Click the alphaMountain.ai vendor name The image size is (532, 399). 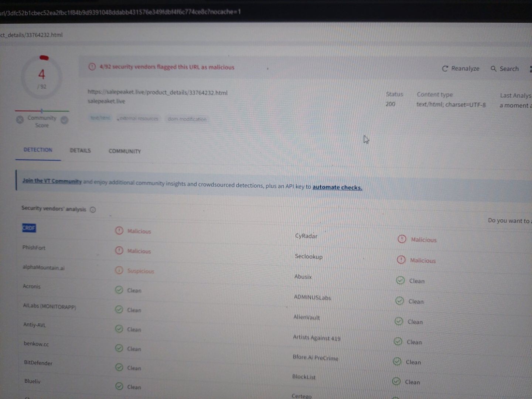44,267
